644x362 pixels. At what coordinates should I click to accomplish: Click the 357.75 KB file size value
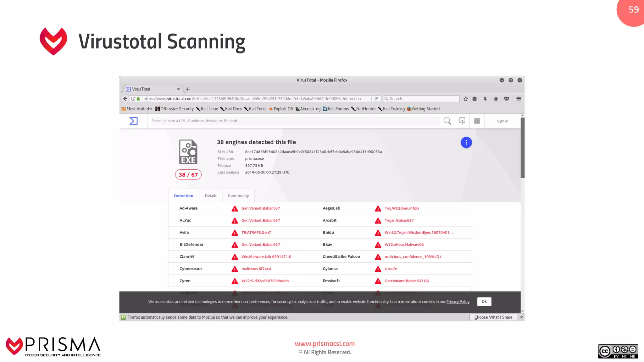coord(254,166)
